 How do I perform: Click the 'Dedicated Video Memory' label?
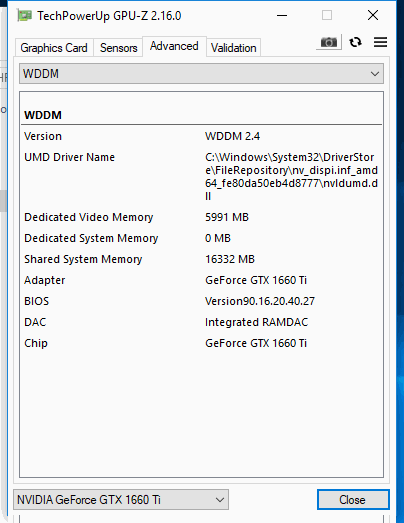(x=89, y=217)
